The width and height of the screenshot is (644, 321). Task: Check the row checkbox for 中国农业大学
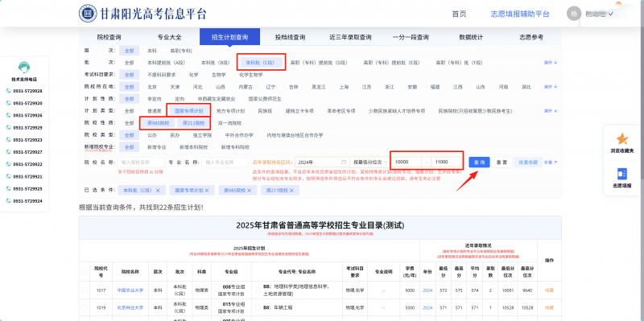tap(85, 290)
